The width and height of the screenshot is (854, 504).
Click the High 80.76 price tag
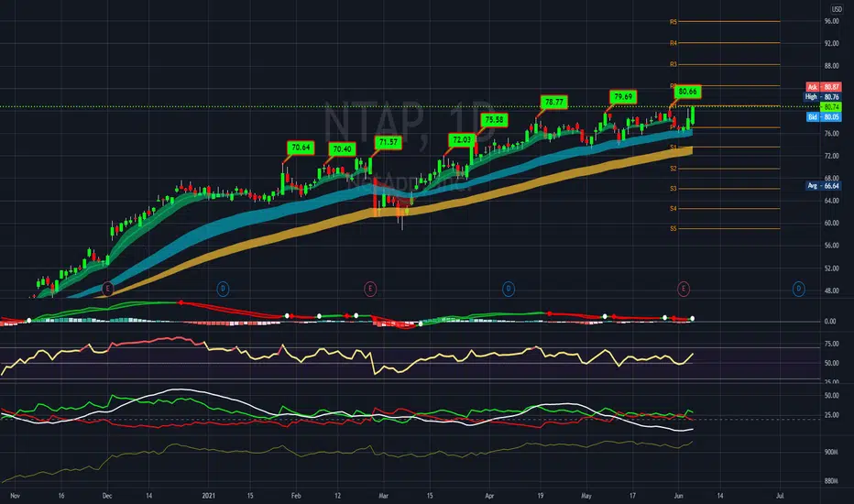823,97
